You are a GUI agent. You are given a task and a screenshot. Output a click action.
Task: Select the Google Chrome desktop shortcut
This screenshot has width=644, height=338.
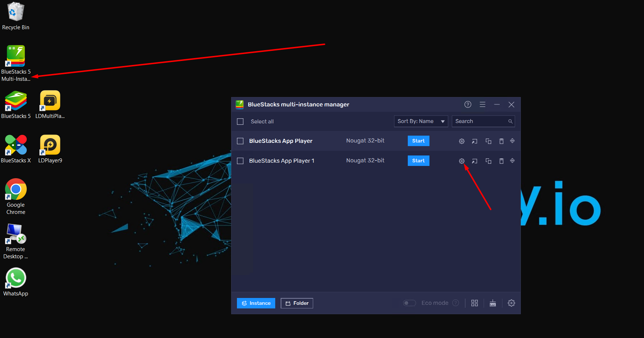[16, 197]
